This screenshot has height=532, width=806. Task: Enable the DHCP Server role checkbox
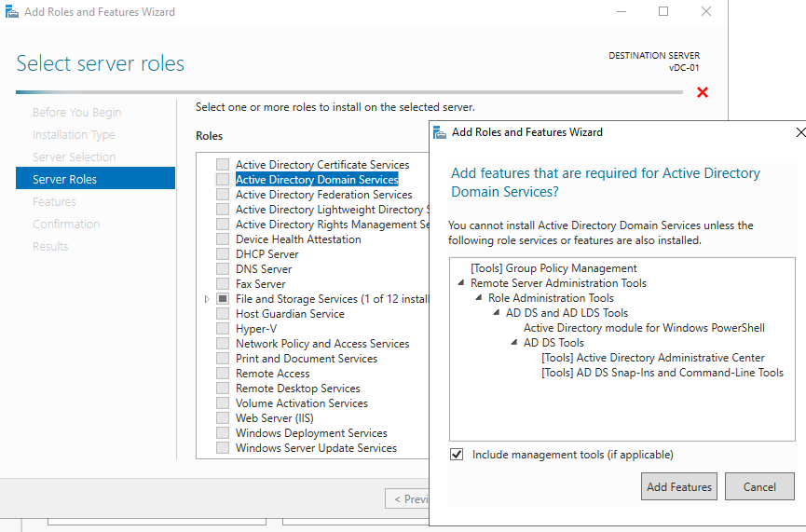[223, 254]
